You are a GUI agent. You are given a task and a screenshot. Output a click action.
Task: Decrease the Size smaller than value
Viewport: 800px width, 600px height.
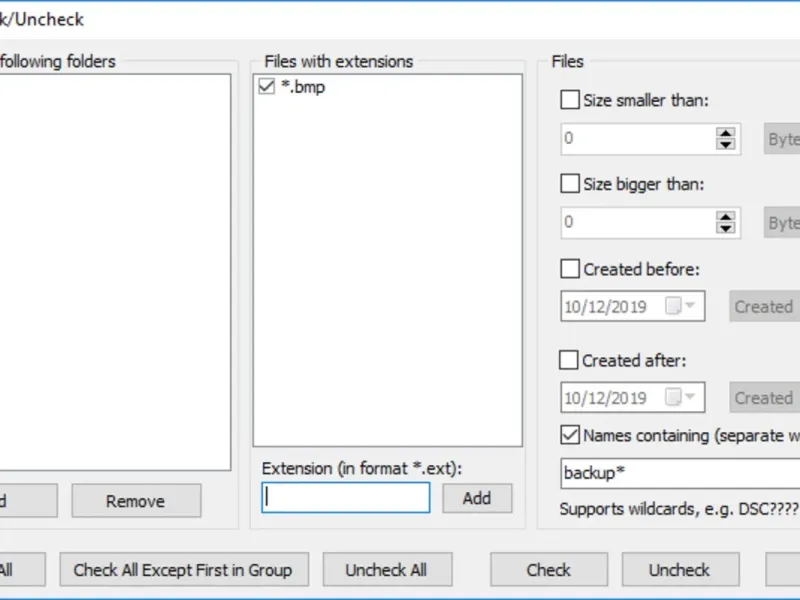(726, 145)
